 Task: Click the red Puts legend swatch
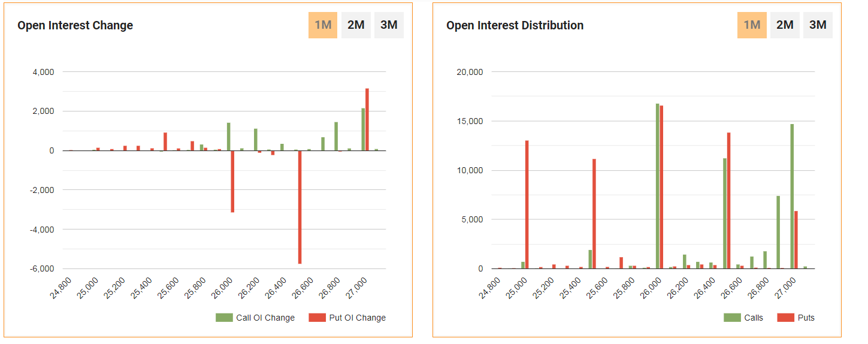pos(785,318)
